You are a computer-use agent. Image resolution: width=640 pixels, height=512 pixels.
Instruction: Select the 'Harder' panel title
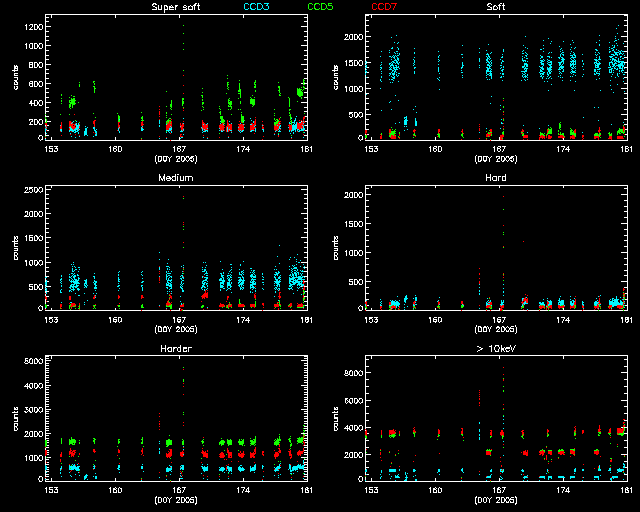click(175, 349)
